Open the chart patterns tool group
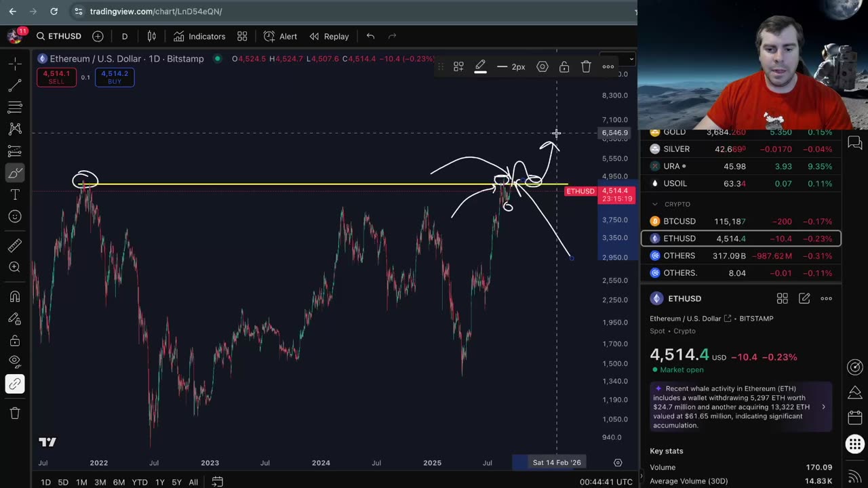 [x=14, y=129]
